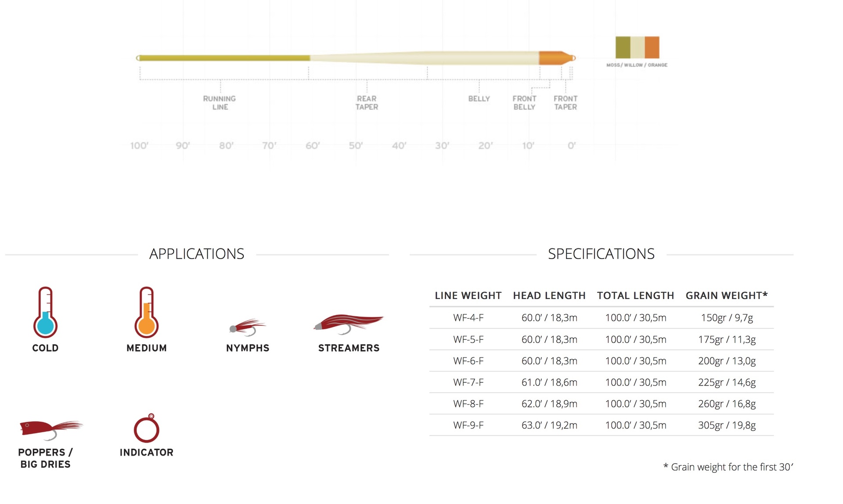Viewport: 843px width, 504px height.
Task: Click the Poppers / Big Dries icon
Action: click(51, 429)
